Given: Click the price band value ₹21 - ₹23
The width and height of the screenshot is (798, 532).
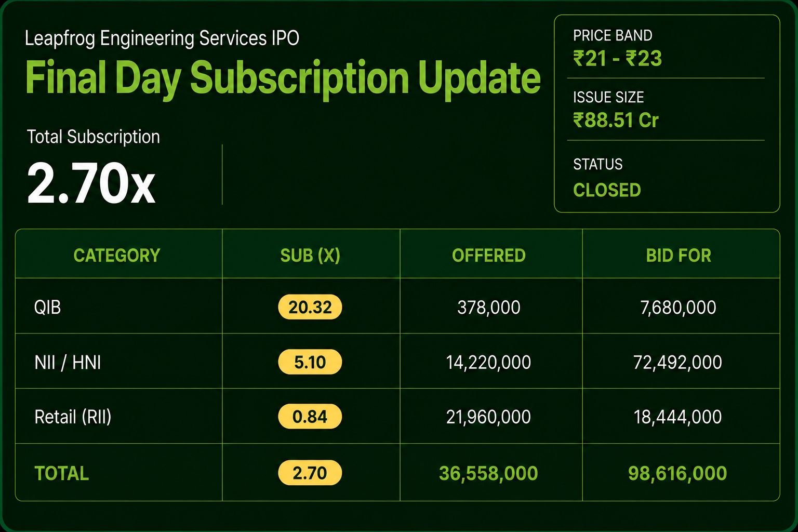Looking at the screenshot, I should pyautogui.click(x=617, y=58).
